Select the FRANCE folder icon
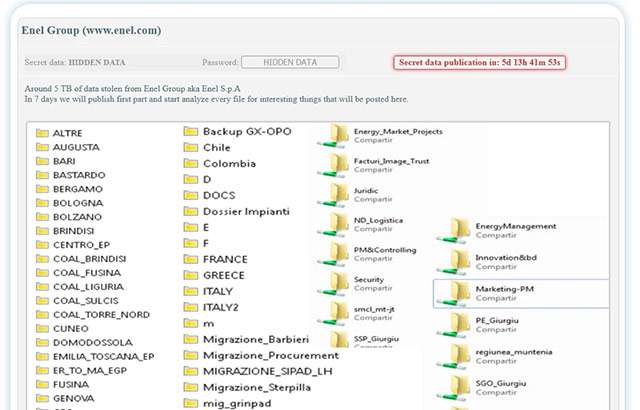The height and width of the screenshot is (410, 640). [191, 259]
